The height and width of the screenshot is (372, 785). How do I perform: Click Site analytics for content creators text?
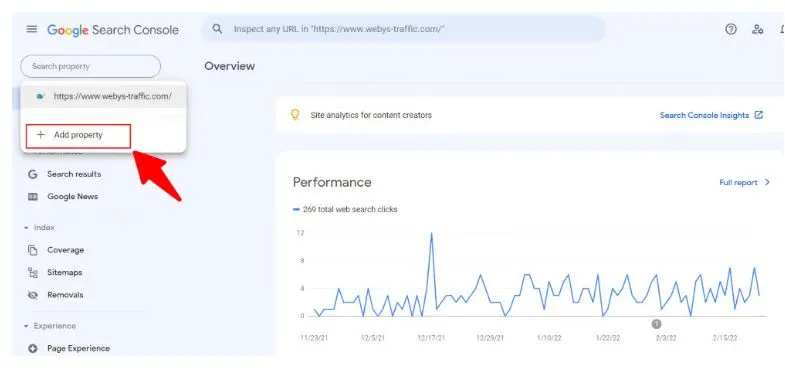coord(371,115)
